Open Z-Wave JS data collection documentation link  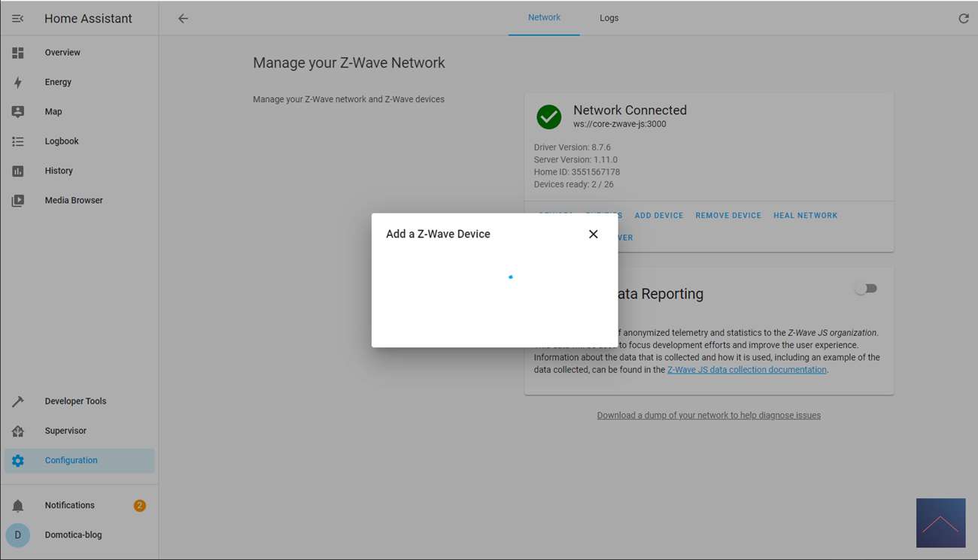coord(746,370)
